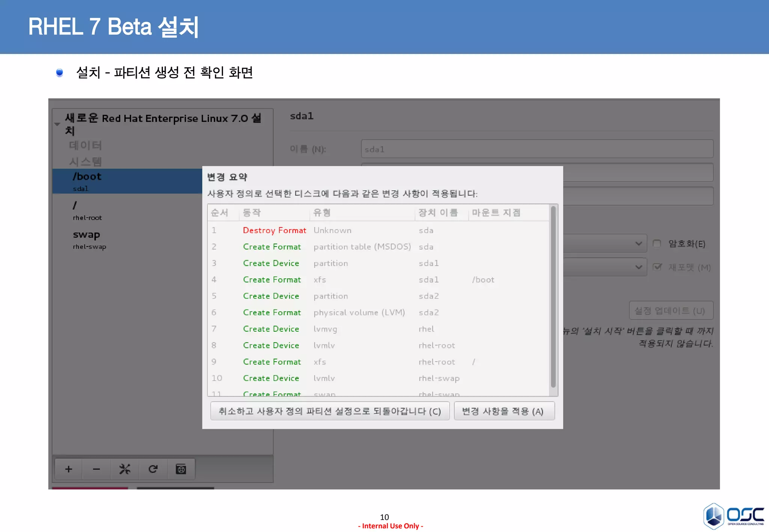The height and width of the screenshot is (532, 769).
Task: Remove selected mount point with minus icon
Action: click(97, 469)
